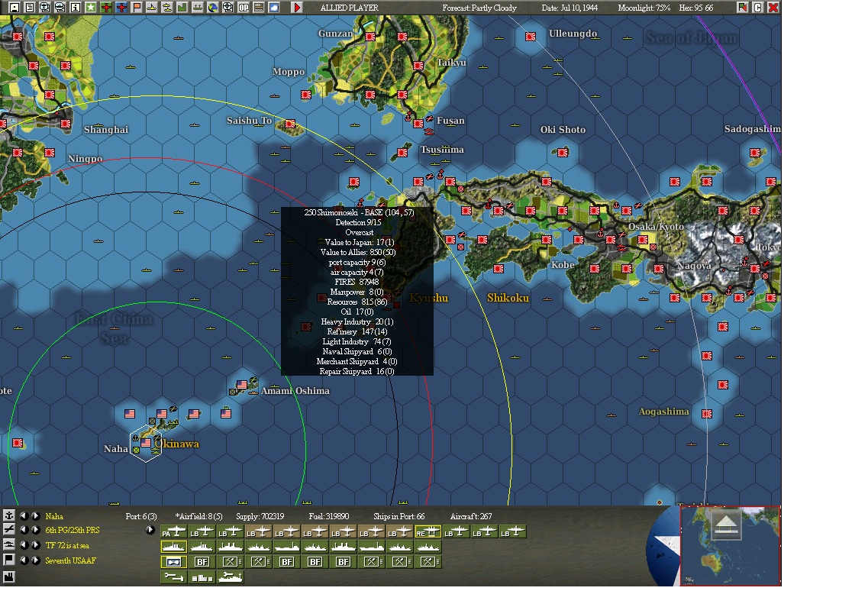
Task: Click the orange flag toolbar icon
Action: click(x=137, y=8)
